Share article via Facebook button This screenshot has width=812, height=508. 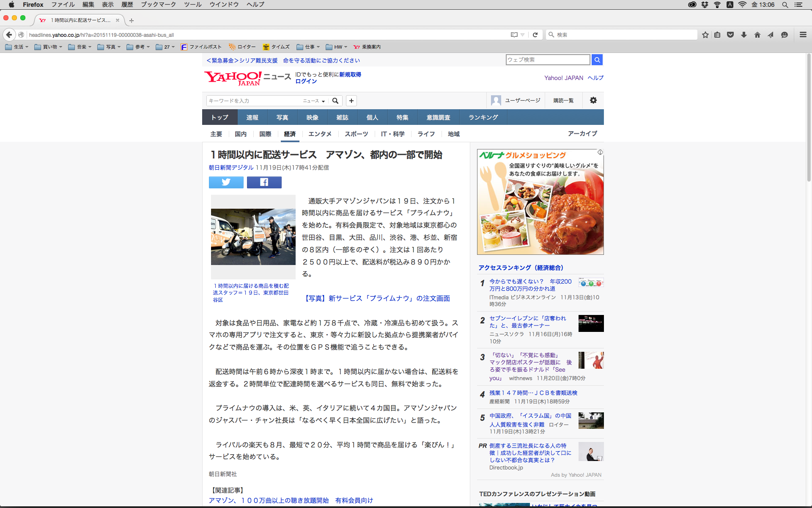coord(264,182)
